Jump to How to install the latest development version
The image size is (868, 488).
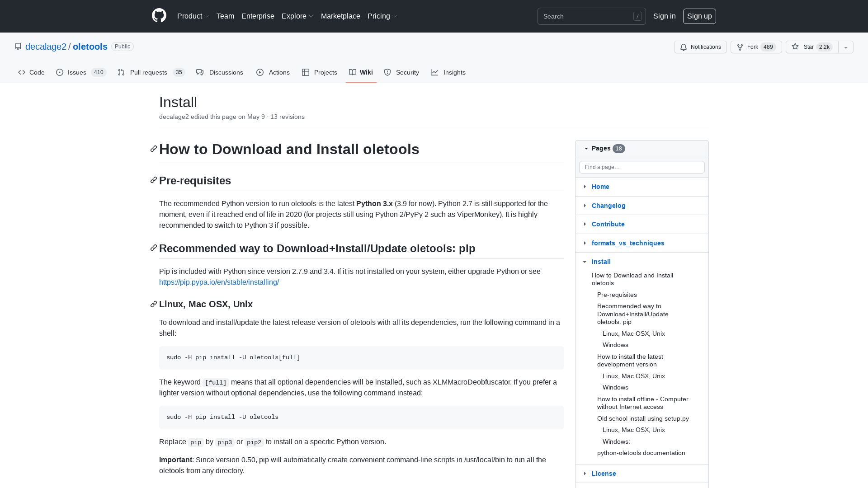click(x=630, y=361)
